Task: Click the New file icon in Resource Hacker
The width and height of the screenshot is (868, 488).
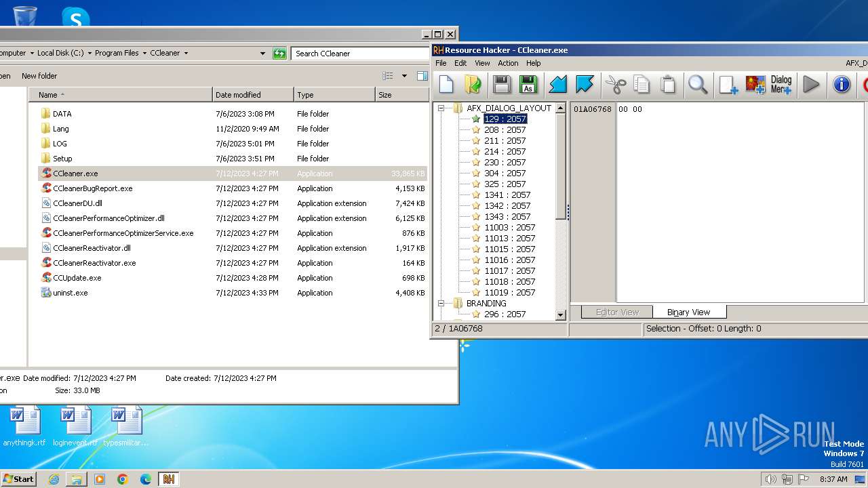Action: tap(446, 84)
